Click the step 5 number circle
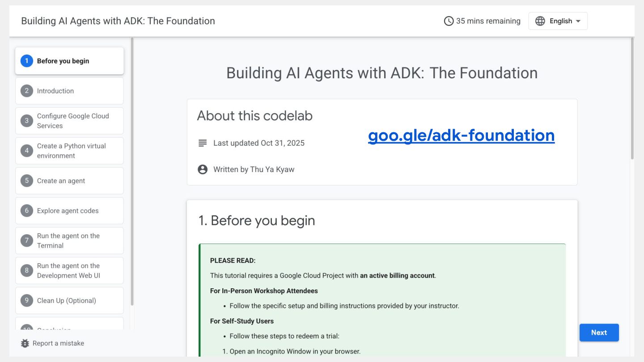Viewport: 644px width, 362px height. [27, 181]
